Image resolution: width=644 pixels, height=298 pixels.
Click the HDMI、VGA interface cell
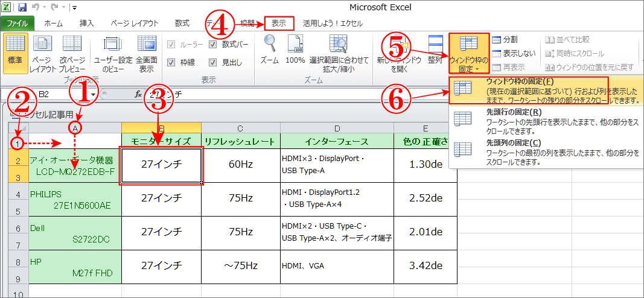(337, 267)
